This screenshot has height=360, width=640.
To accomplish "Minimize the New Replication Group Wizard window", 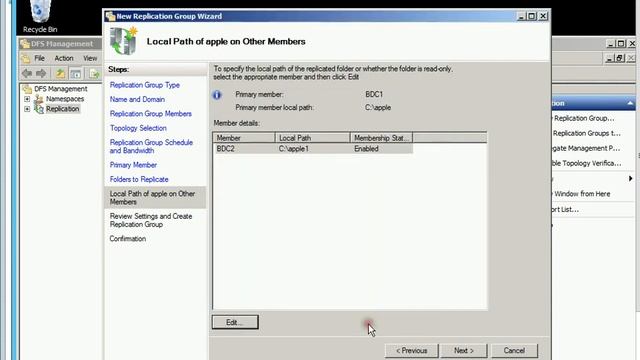I will pyautogui.click(x=521, y=16).
